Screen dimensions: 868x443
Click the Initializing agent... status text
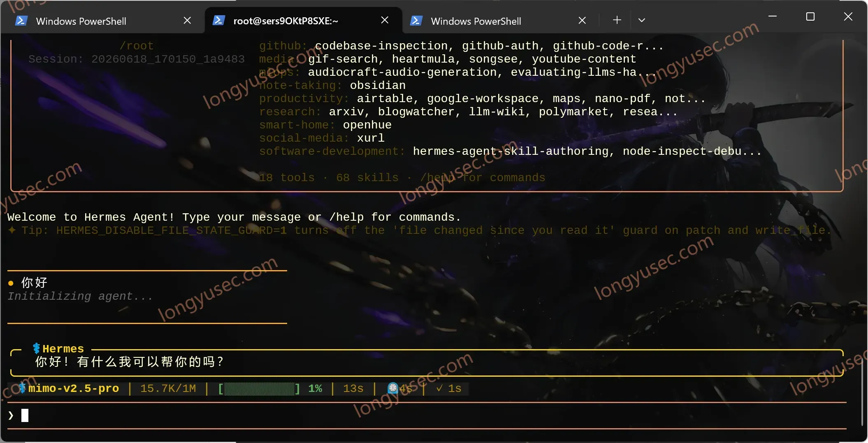point(80,296)
